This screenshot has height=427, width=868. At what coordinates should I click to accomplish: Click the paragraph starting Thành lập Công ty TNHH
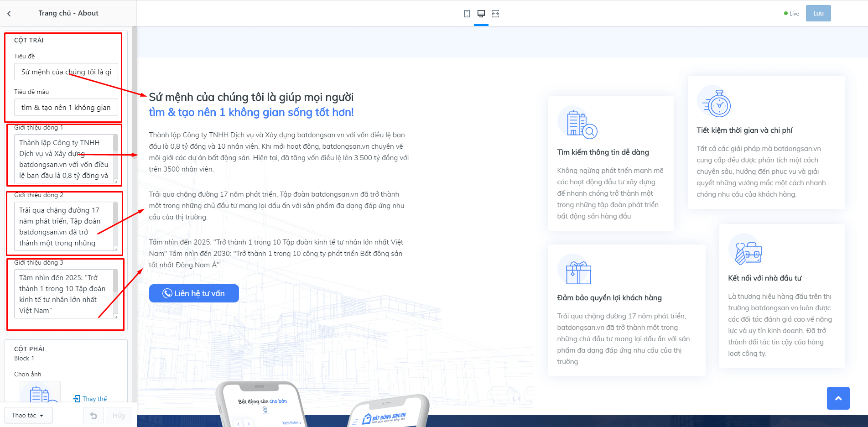(x=279, y=152)
